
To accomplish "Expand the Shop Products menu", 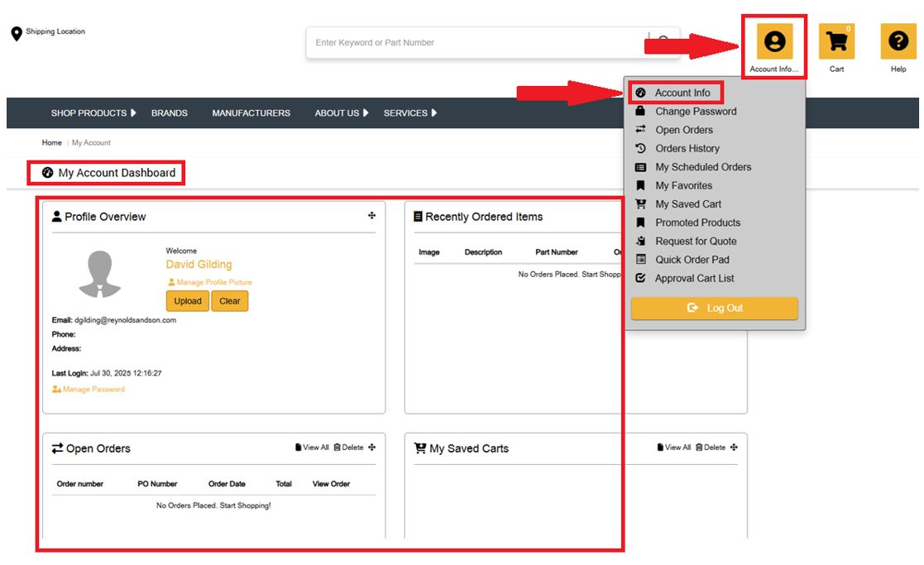I will (x=93, y=113).
